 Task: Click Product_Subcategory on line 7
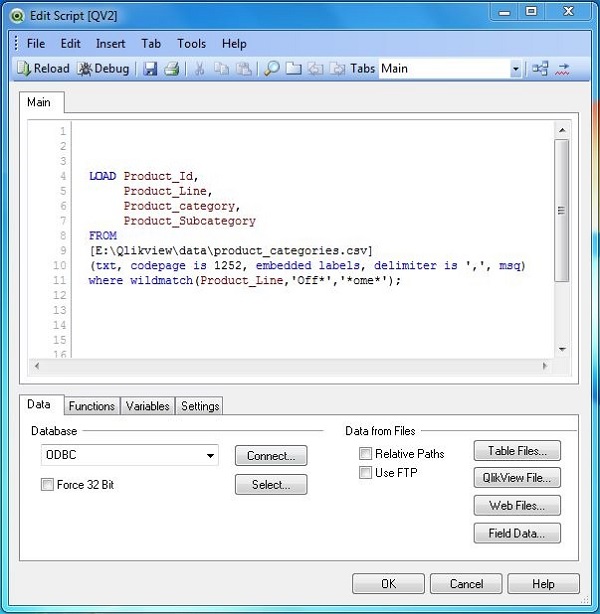click(190, 221)
